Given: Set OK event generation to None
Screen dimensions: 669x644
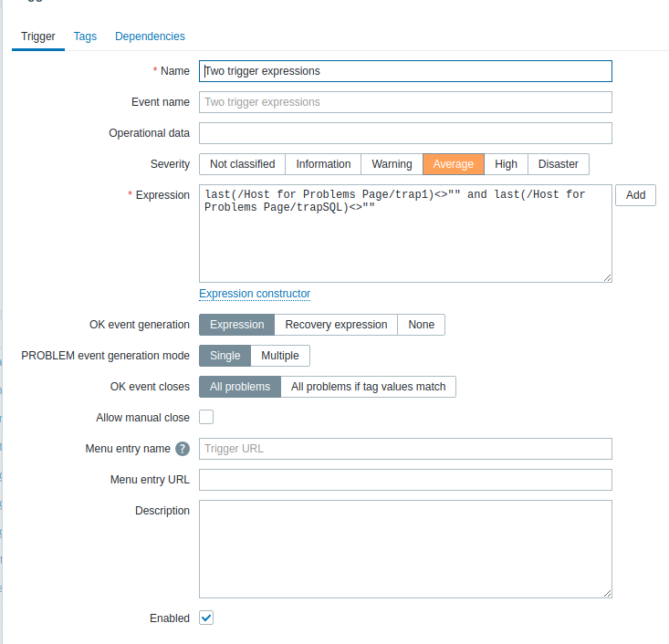Looking at the screenshot, I should (x=421, y=325).
